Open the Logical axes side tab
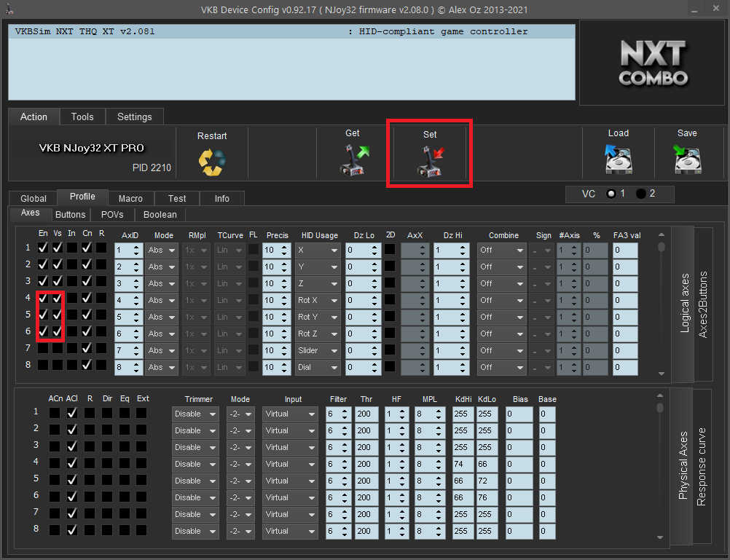 [x=684, y=304]
